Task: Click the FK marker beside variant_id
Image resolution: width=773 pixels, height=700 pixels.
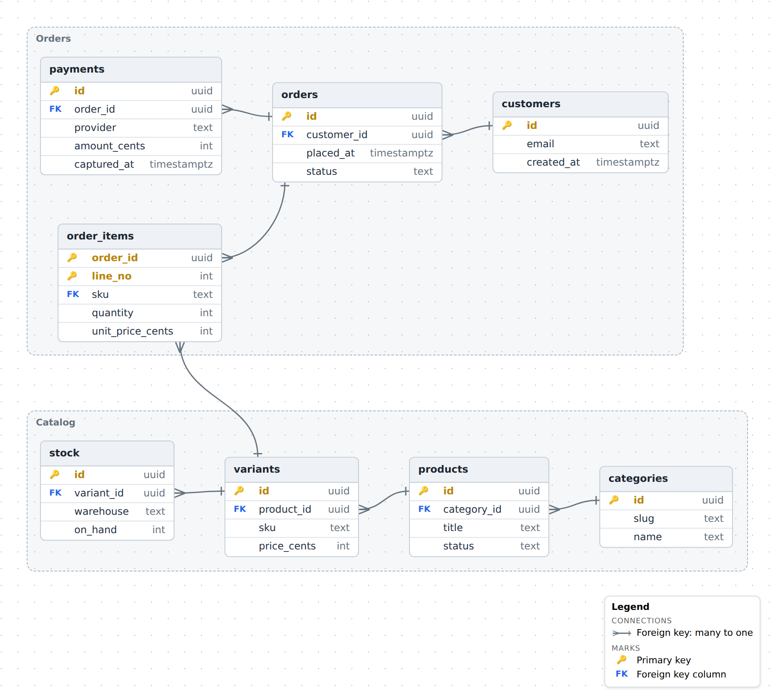Action: (x=56, y=493)
